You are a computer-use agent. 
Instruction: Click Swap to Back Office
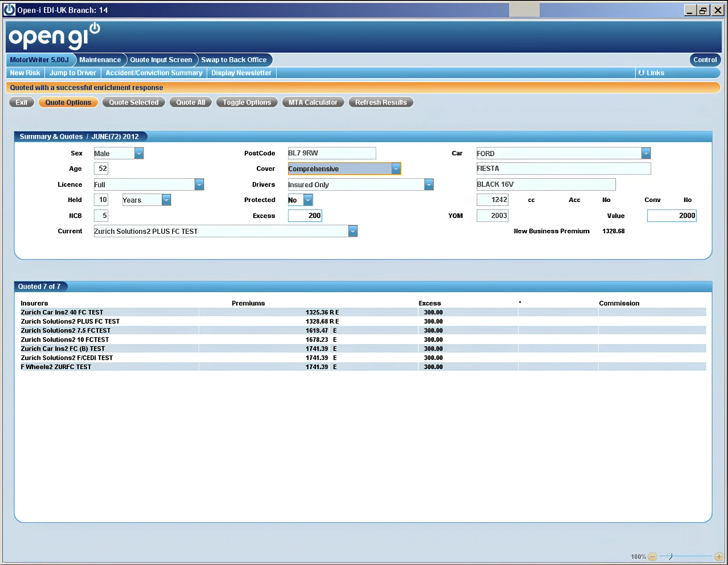pos(235,60)
